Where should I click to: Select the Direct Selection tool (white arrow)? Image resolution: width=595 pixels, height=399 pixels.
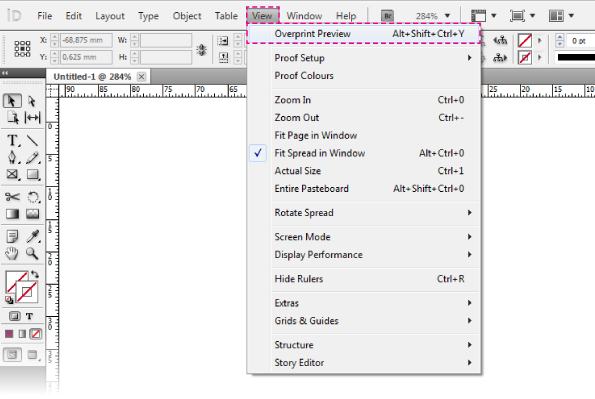[x=32, y=101]
